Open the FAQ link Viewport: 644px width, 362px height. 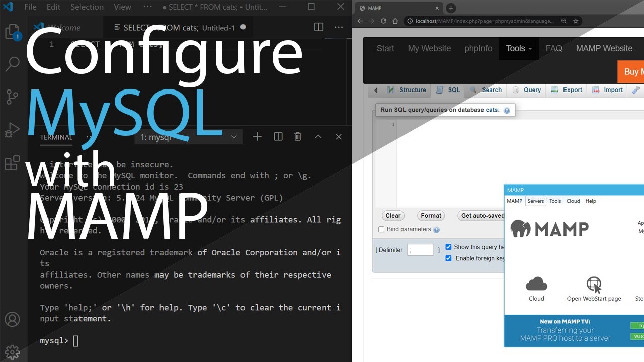tap(554, 48)
